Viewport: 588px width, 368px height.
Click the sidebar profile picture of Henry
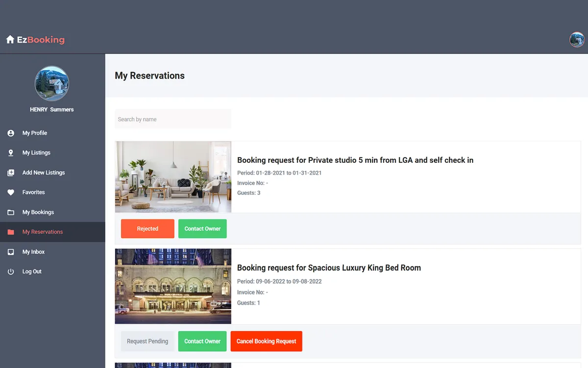[x=52, y=84]
